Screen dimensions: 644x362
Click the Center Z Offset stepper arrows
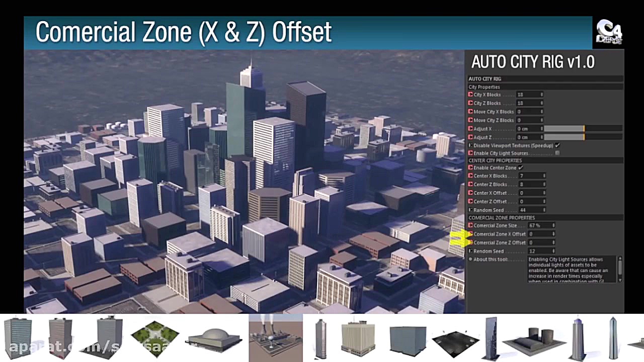(x=544, y=202)
